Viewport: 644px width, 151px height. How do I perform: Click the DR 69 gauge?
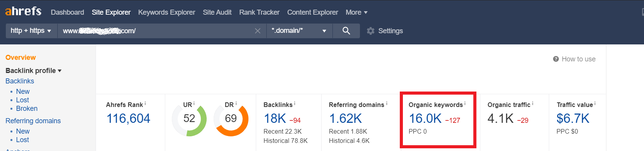pos(231,119)
